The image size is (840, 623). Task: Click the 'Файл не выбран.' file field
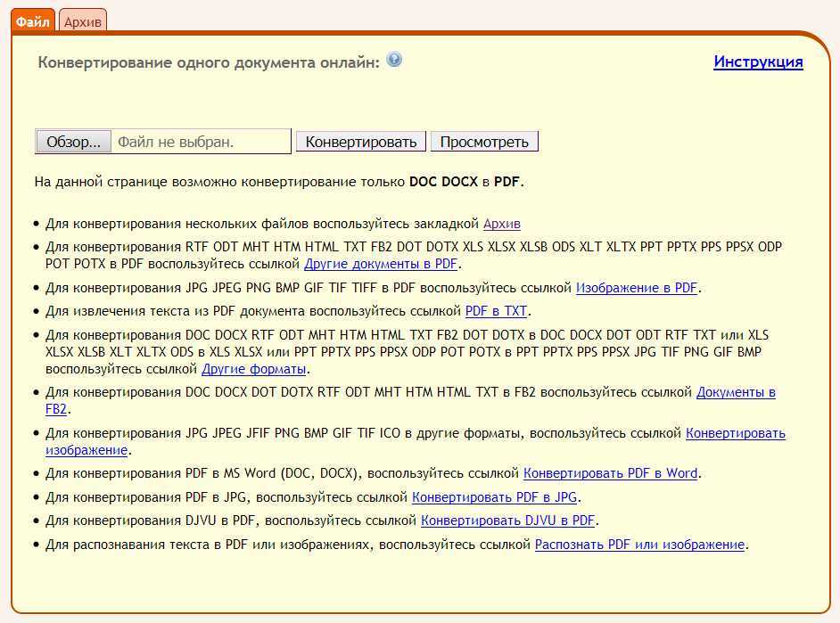202,142
